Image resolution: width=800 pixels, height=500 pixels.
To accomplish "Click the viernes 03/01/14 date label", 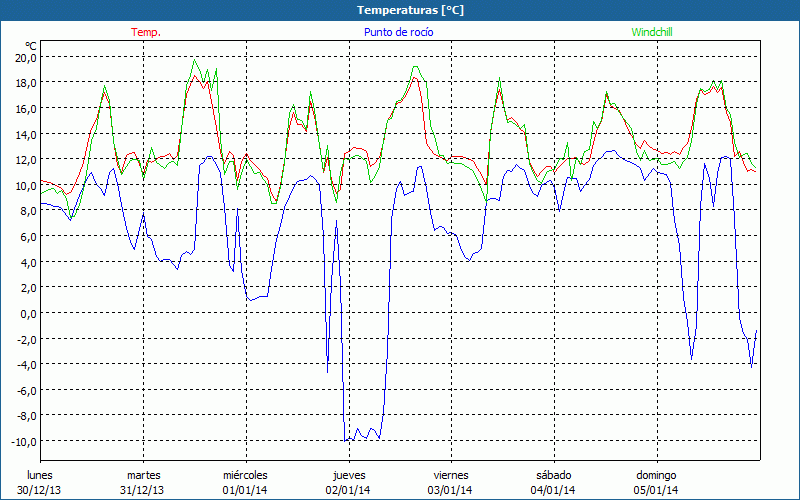I will pos(451,482).
